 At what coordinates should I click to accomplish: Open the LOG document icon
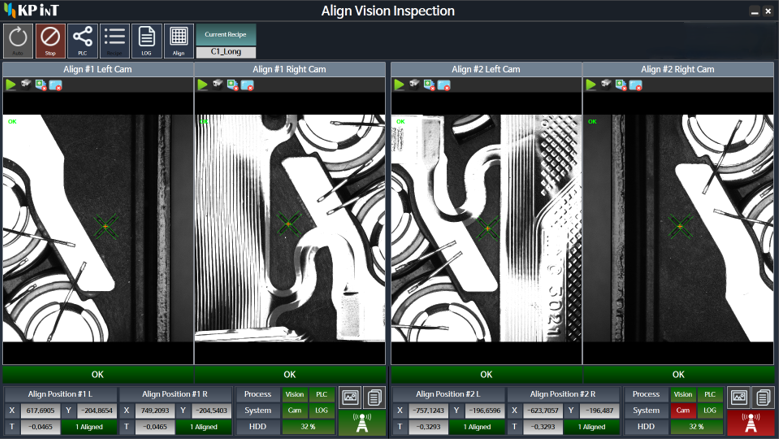pyautogui.click(x=147, y=41)
